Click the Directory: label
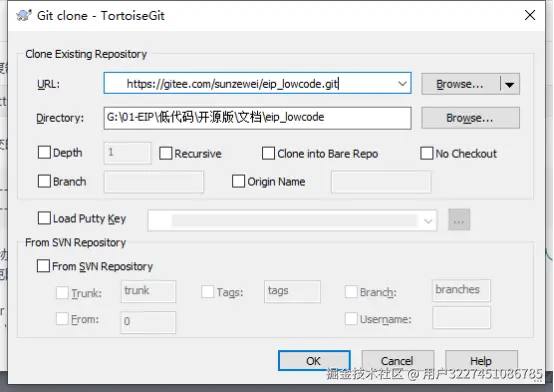The height and width of the screenshot is (392, 554). pos(60,118)
